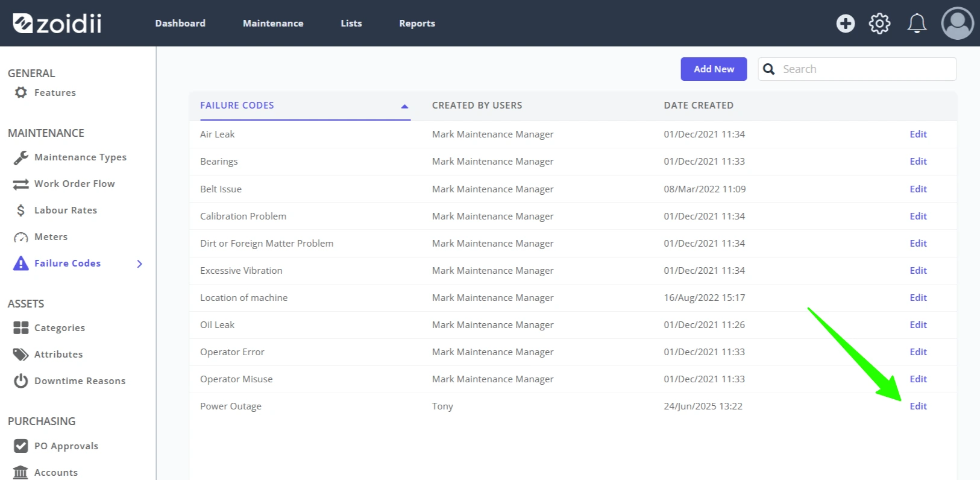Open the settings gear icon
The height and width of the screenshot is (480, 980).
click(879, 24)
